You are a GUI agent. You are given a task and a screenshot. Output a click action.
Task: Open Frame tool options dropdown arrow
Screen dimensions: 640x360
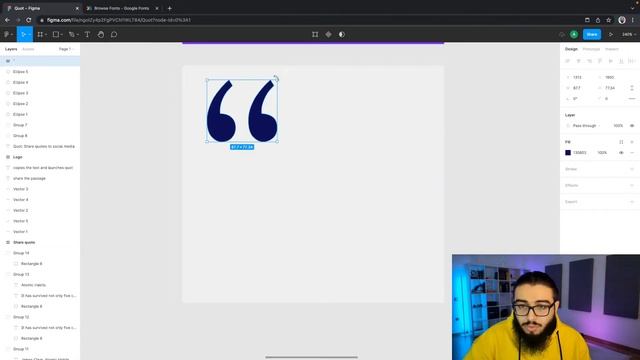[x=46, y=35]
